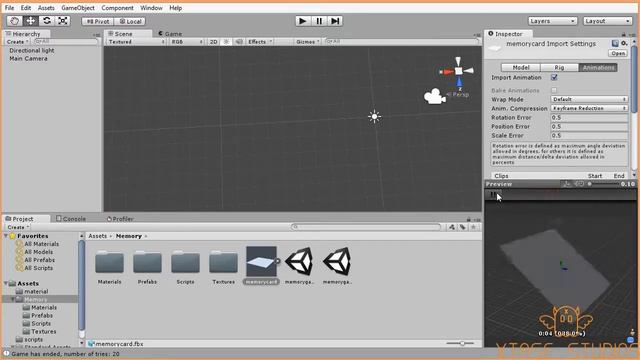Click the orientation gizmo red X axis
This screenshot has height=360, width=640.
point(447,72)
